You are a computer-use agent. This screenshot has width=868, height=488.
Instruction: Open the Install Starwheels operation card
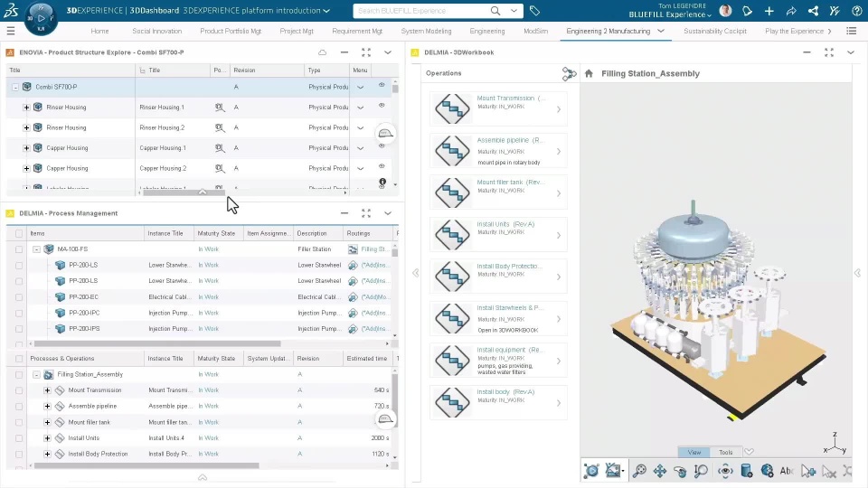point(498,318)
